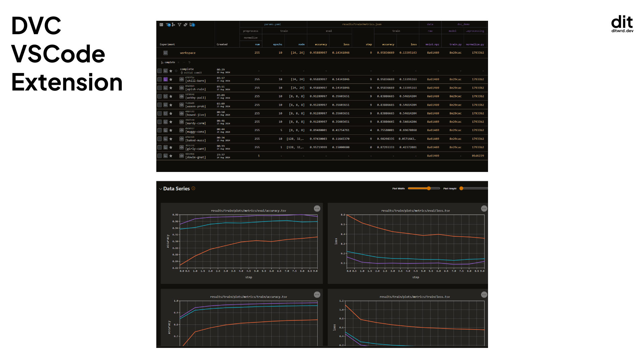The image size is (644, 362).
Task: Check the checkbox for muggy-cons row
Action: point(160,130)
